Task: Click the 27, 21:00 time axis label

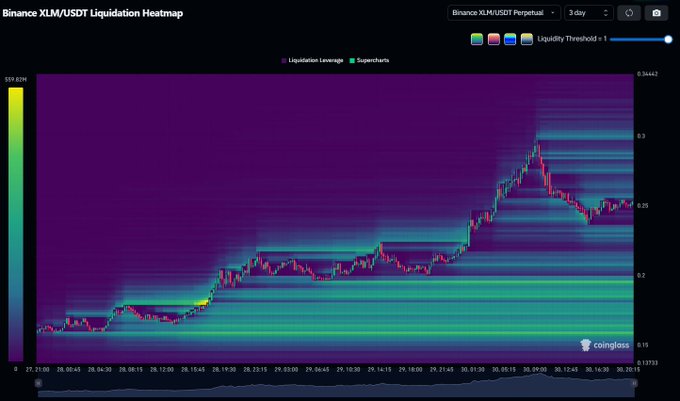Action: click(x=37, y=369)
